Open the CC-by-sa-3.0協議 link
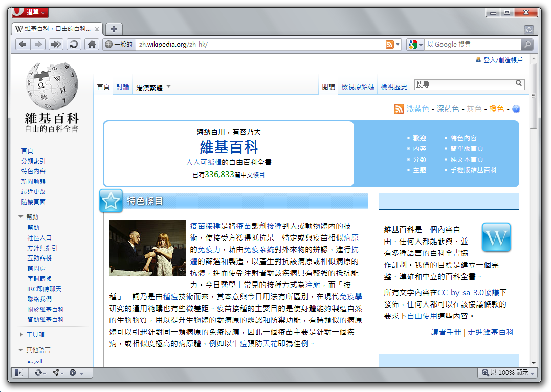The width and height of the screenshot is (551, 392). point(469,293)
